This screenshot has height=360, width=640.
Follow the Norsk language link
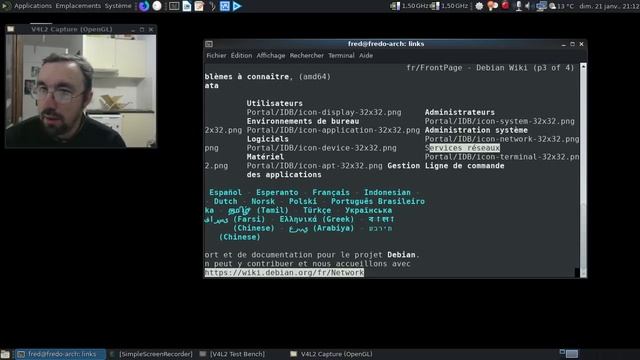[263, 201]
